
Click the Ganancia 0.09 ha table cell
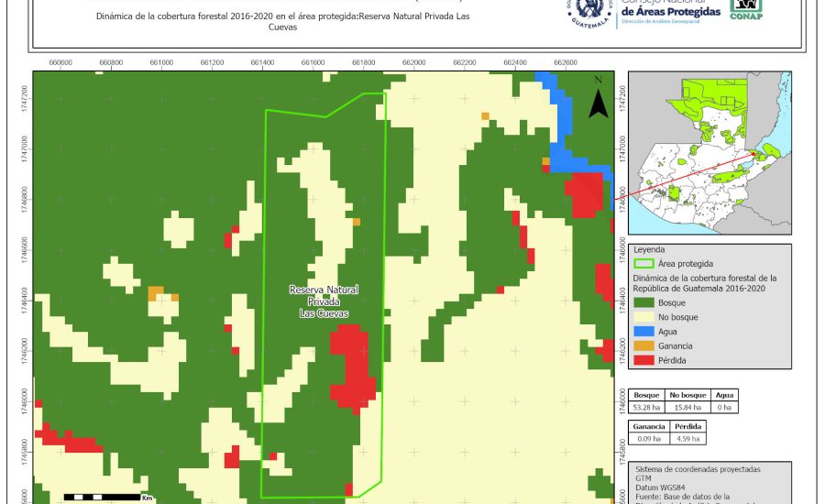649,440
